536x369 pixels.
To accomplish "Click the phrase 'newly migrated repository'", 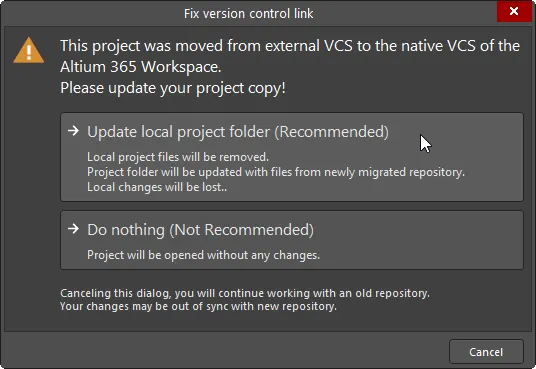I will [x=394, y=172].
